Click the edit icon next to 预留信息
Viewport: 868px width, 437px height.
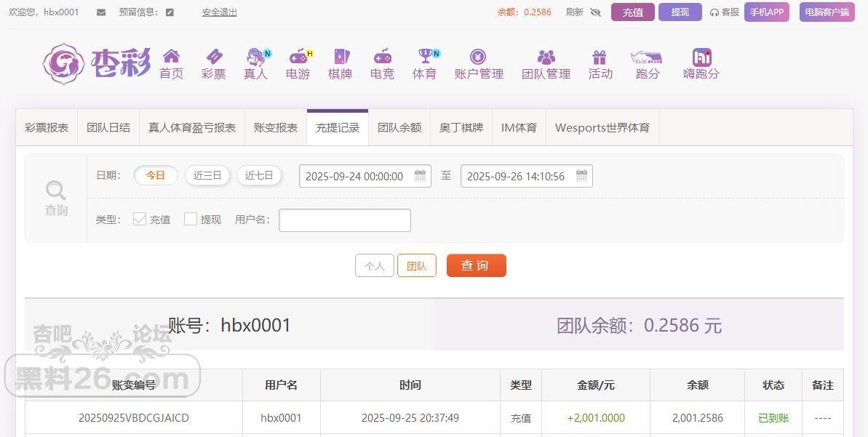pyautogui.click(x=170, y=12)
